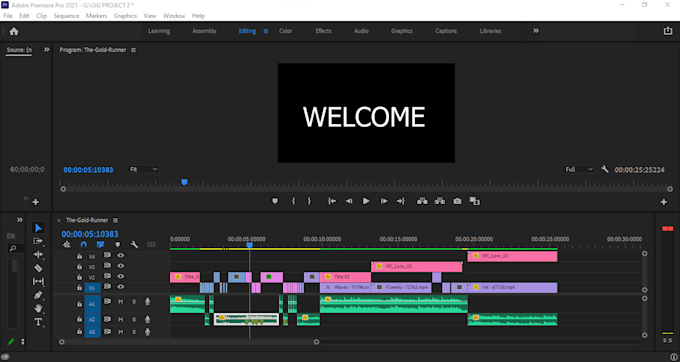Switch to Effects workspace
The image size is (680, 362).
coord(323,31)
